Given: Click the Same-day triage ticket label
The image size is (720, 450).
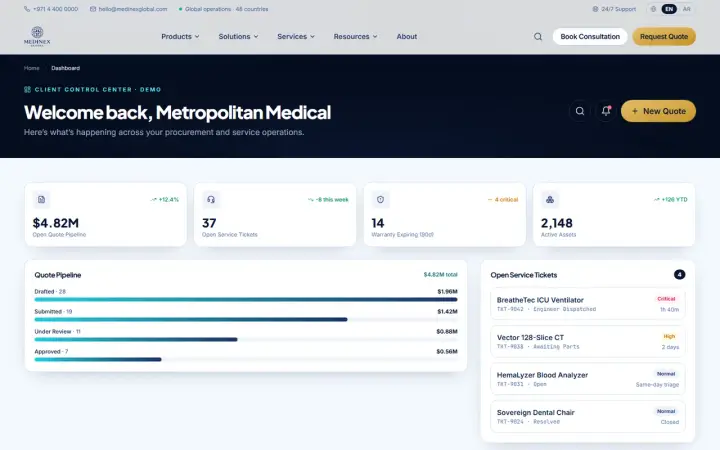Looking at the screenshot, I should 657,385.
